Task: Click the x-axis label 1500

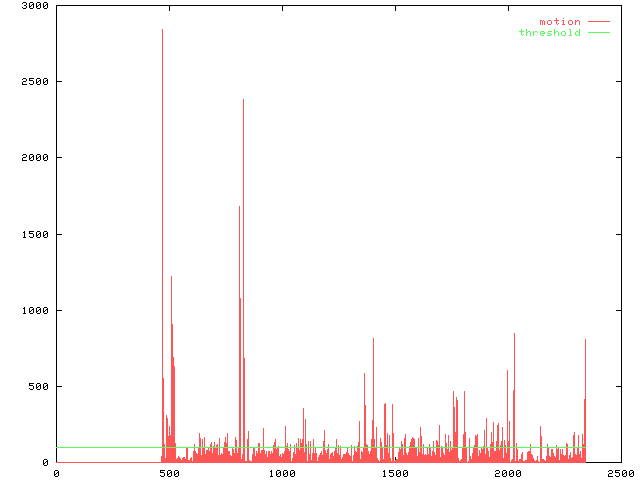Action: (395, 474)
